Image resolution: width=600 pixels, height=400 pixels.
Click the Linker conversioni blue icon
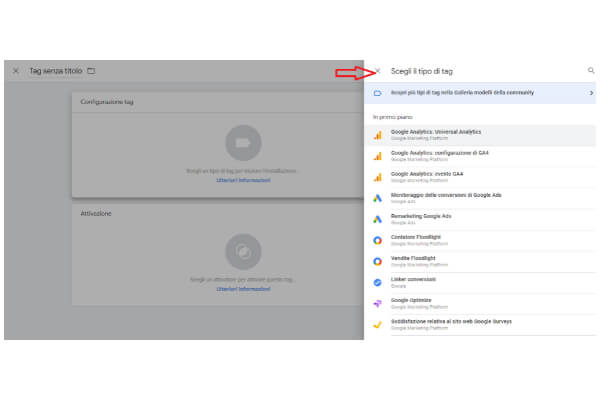[x=378, y=282]
